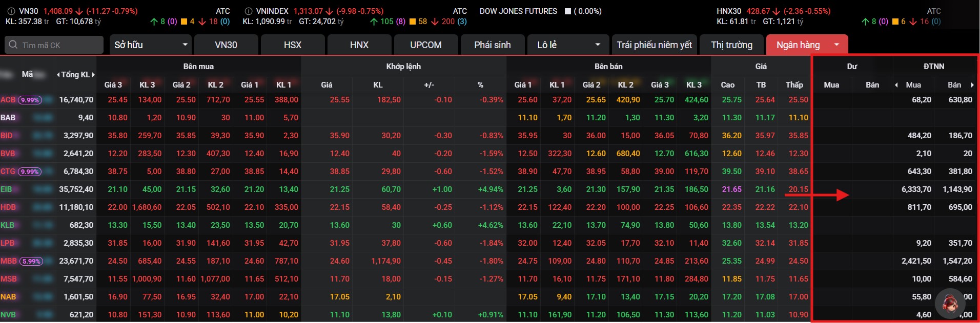Open the Lô lẻ dropdown
Screen dimensions: 980x323
568,45
